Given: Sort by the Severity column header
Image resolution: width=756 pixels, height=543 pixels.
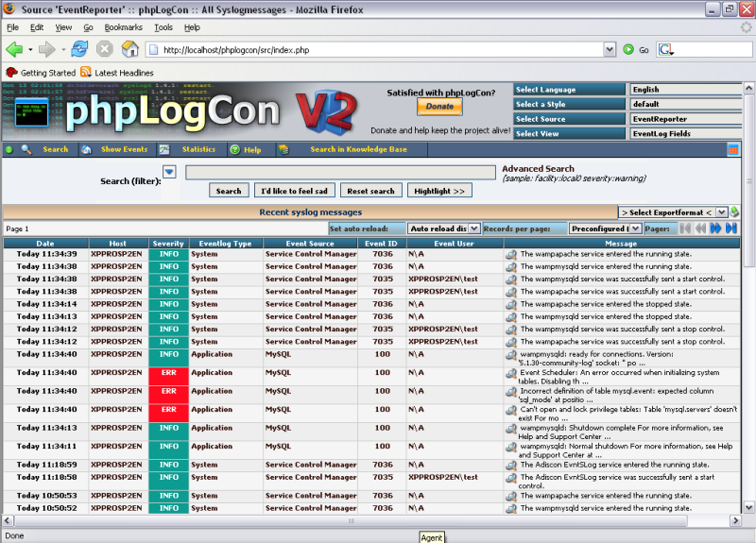Looking at the screenshot, I should pyautogui.click(x=168, y=244).
